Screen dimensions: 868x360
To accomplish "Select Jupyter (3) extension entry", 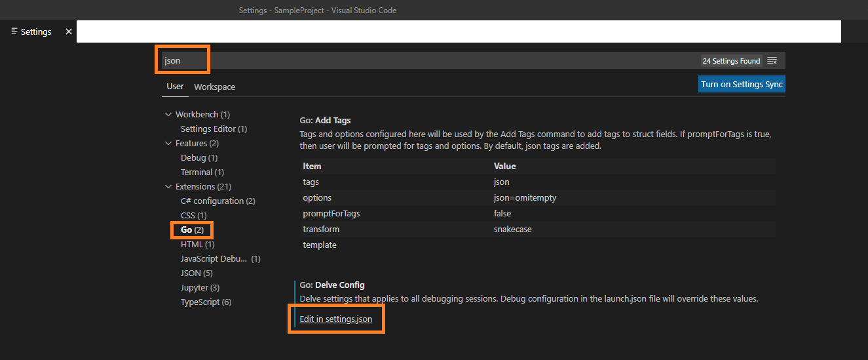I will point(200,288).
